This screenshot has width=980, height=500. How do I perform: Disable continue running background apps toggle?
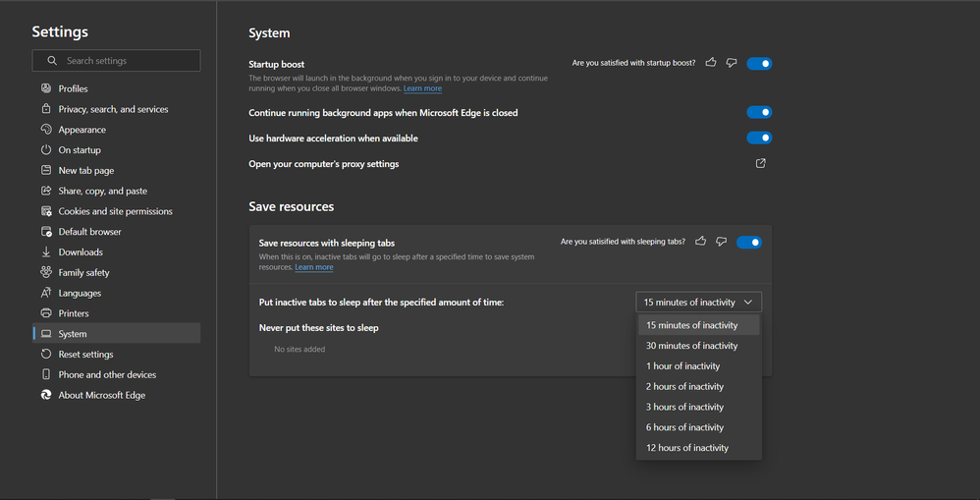tap(759, 113)
